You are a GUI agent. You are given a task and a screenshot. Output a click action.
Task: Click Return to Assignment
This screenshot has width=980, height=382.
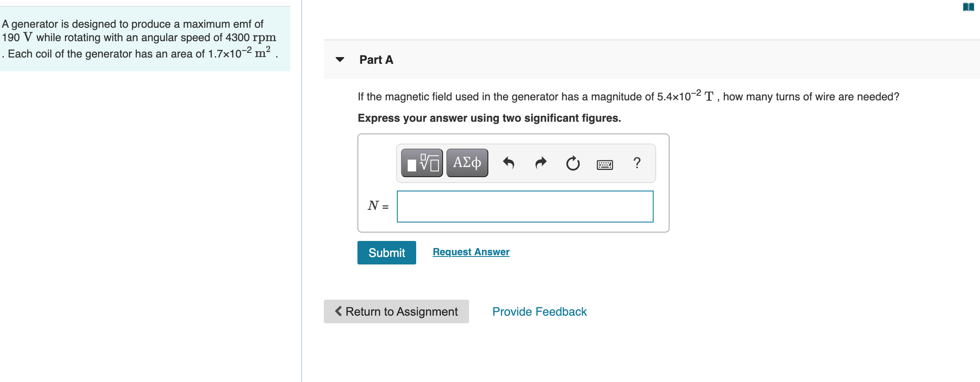point(396,311)
